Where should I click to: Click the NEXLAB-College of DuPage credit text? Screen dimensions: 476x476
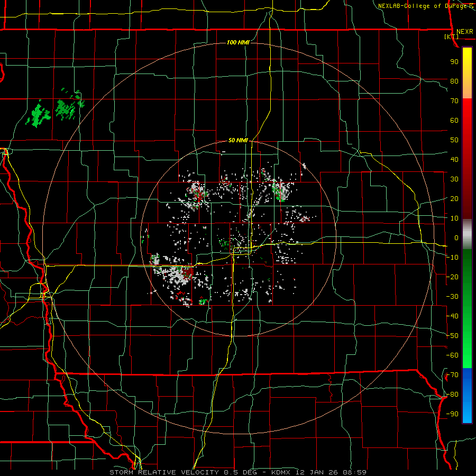(x=423, y=6)
